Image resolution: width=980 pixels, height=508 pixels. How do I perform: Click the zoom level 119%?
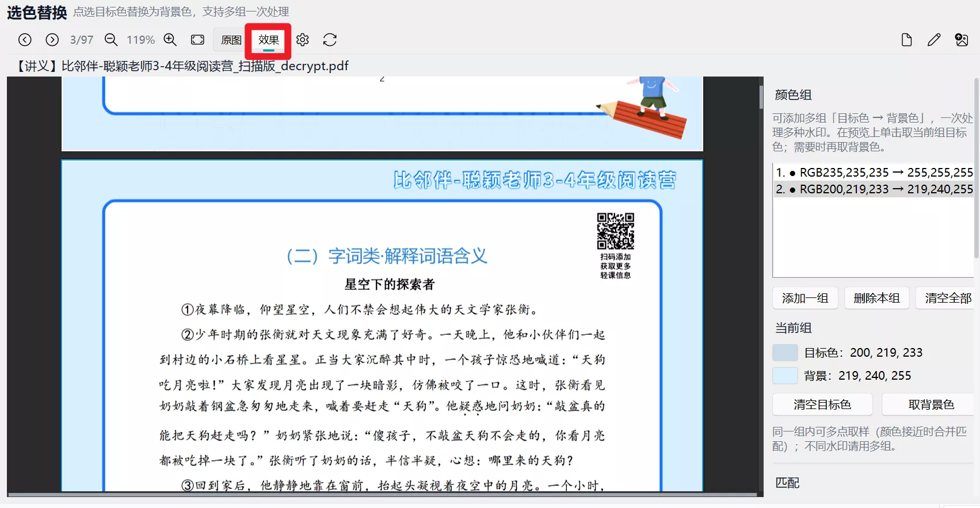tap(140, 40)
